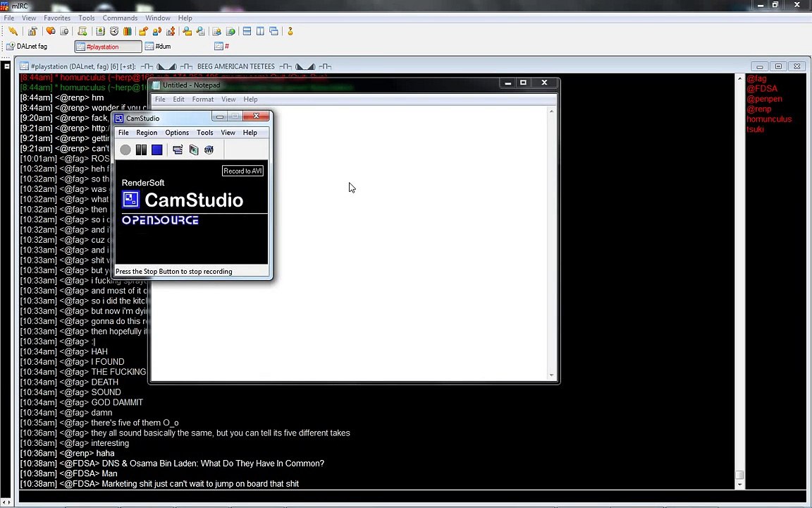This screenshot has height=508, width=812.
Task: Click the channel chat scrollbar up arrow
Action: tap(739, 78)
